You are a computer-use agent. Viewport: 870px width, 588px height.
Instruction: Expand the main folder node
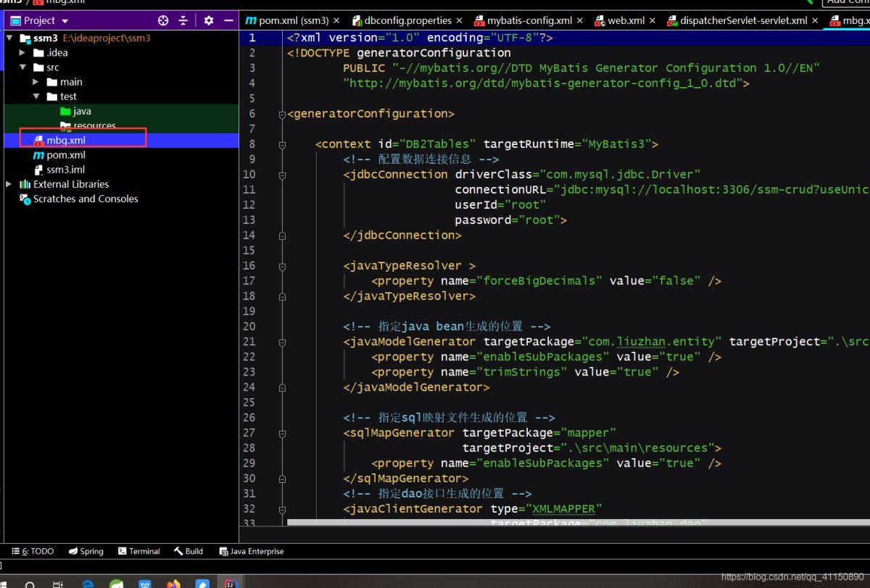(x=36, y=82)
